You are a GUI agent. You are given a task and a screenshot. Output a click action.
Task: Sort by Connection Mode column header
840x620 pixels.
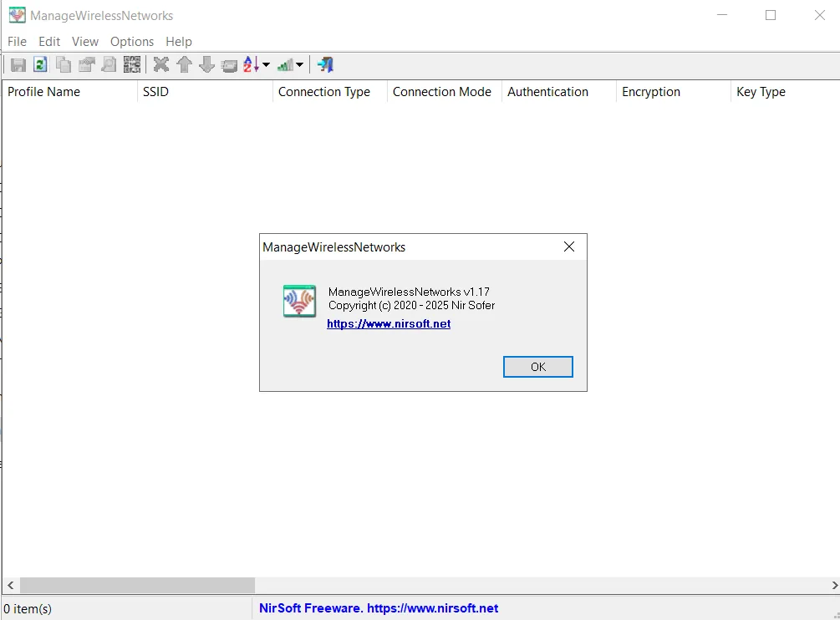(444, 92)
